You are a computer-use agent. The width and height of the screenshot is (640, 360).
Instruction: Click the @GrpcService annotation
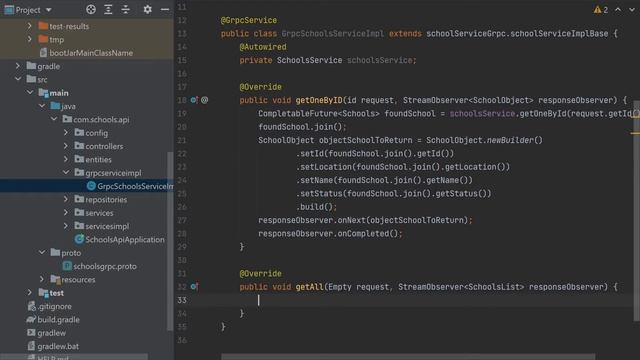249,20
